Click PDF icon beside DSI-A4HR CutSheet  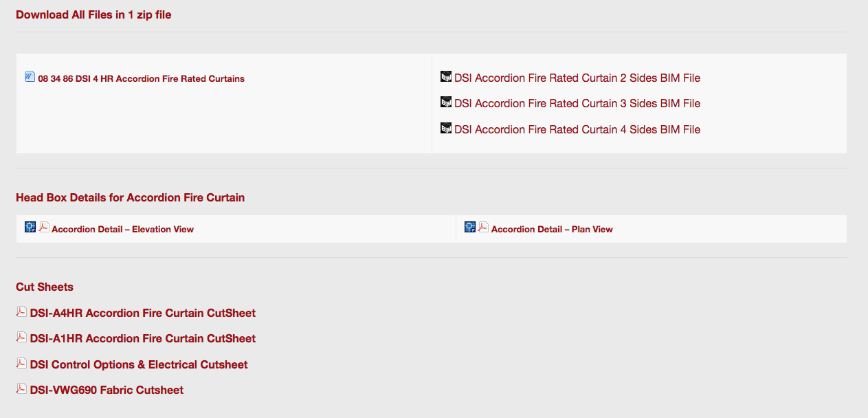coord(21,311)
